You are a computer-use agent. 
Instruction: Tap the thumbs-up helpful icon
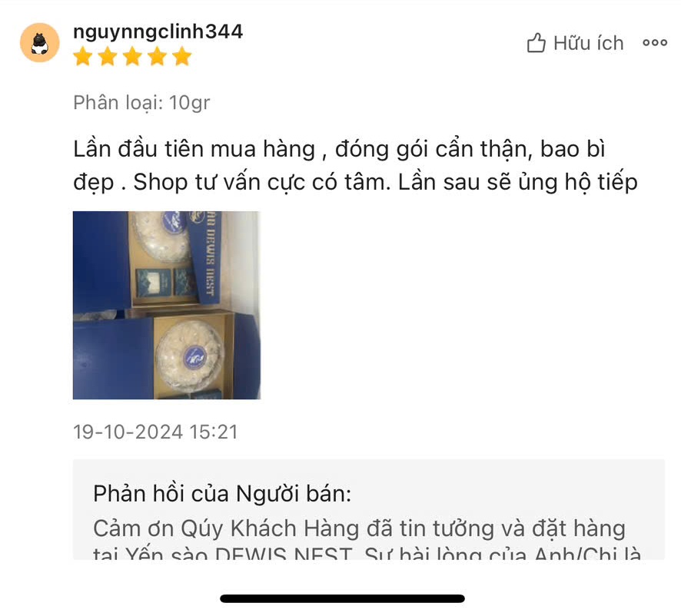[x=536, y=43]
